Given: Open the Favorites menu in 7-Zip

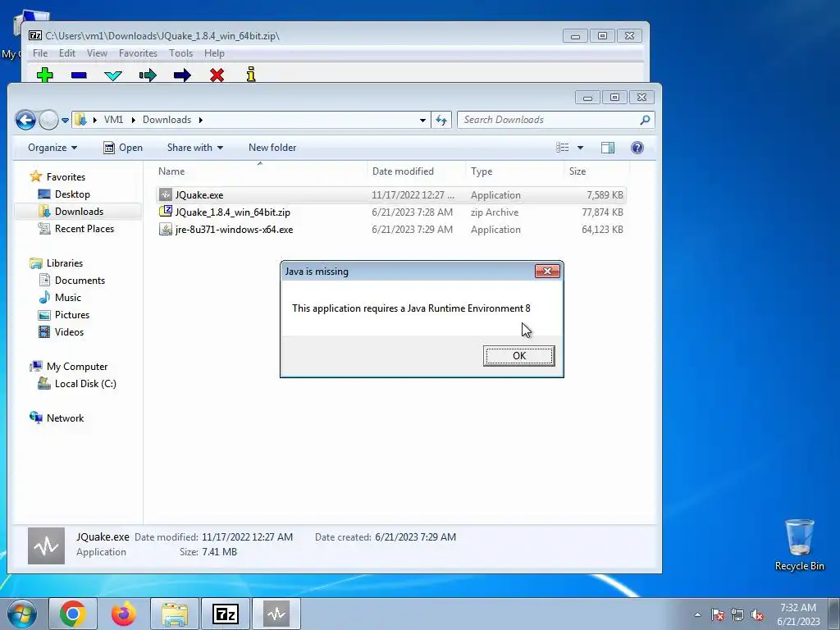Looking at the screenshot, I should 138,53.
